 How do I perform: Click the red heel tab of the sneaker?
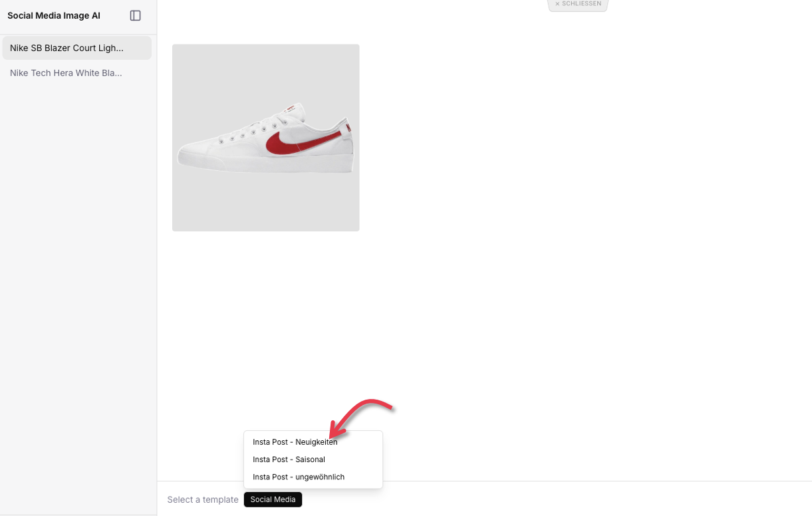[348, 128]
